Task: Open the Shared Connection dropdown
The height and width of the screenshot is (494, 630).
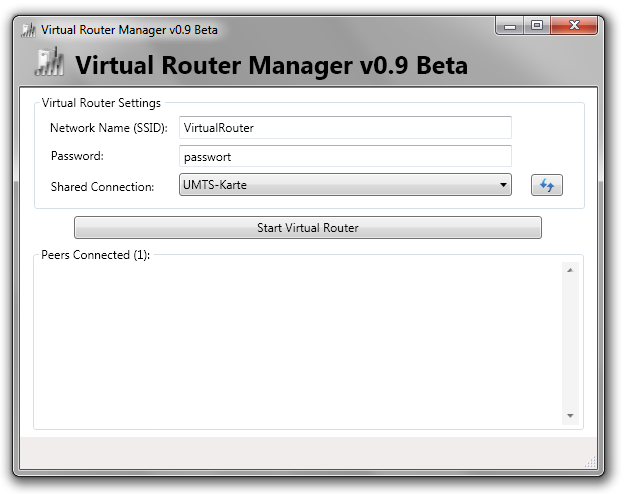Action: click(x=345, y=185)
